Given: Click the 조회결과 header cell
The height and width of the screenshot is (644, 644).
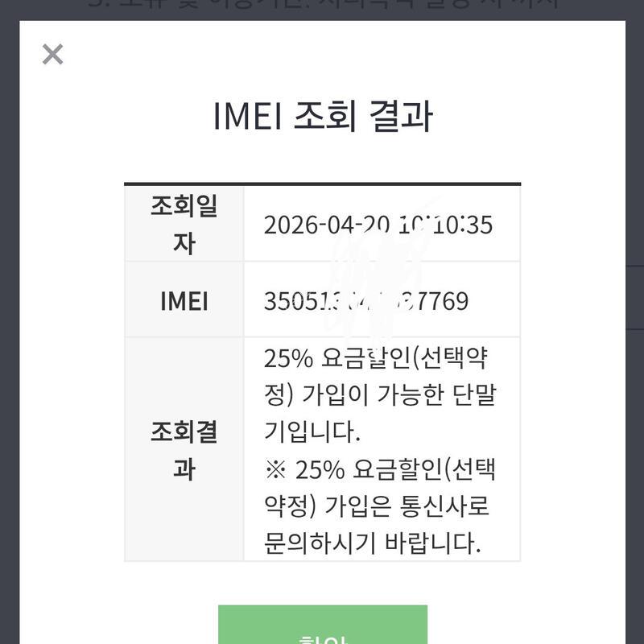Looking at the screenshot, I should 184,450.
